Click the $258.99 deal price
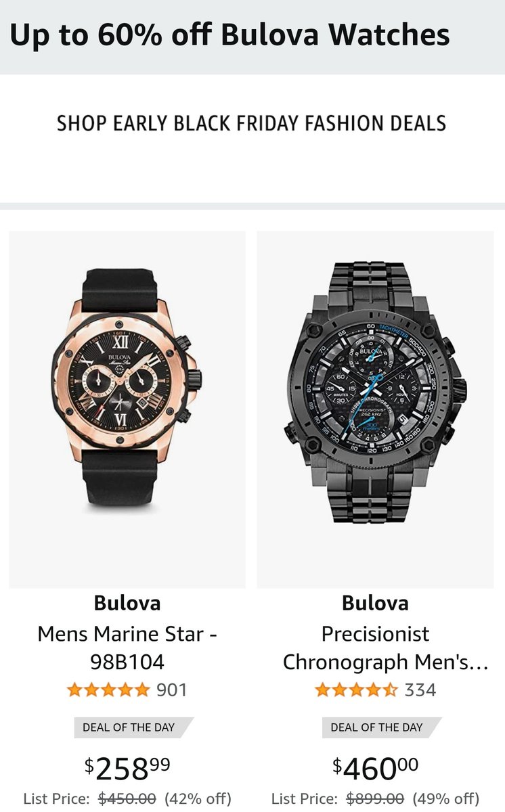Screen dimensions: 505x812 point(127,768)
